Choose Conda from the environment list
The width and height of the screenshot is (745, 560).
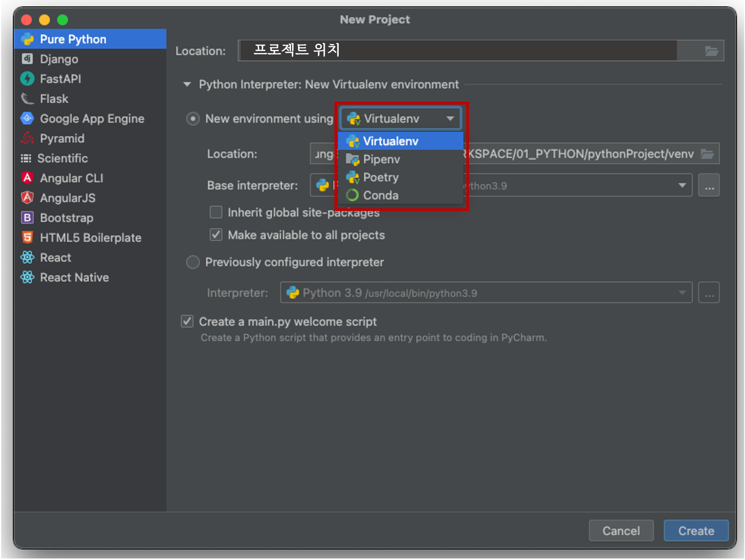tap(381, 195)
